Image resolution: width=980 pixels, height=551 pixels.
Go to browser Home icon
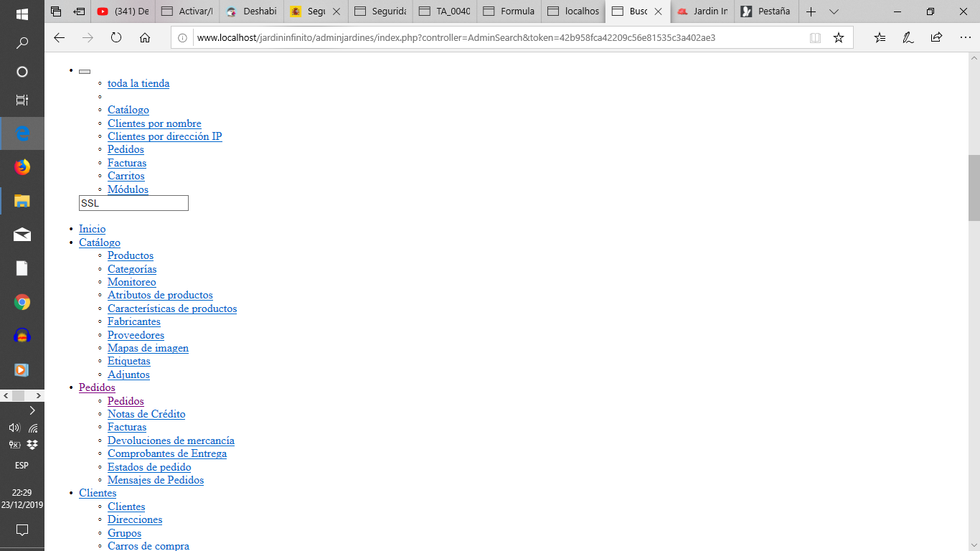145,38
